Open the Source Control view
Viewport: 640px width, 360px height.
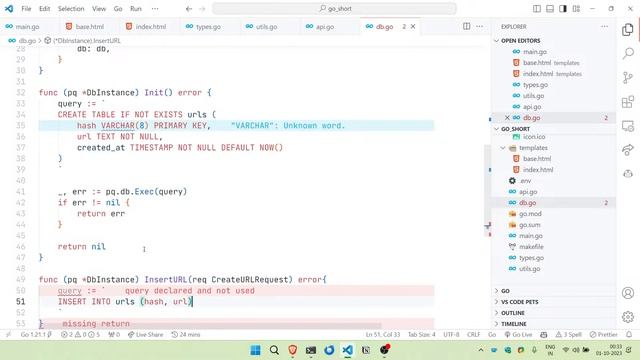click(628, 77)
